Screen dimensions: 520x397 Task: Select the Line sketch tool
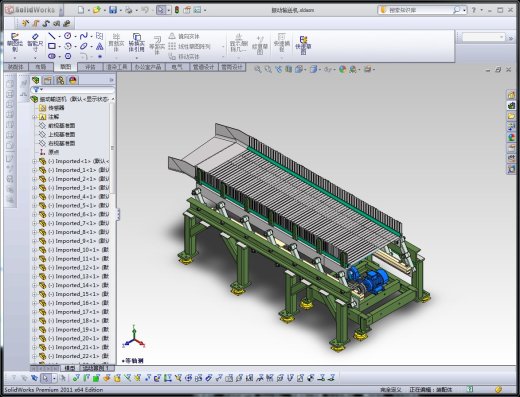pos(51,36)
